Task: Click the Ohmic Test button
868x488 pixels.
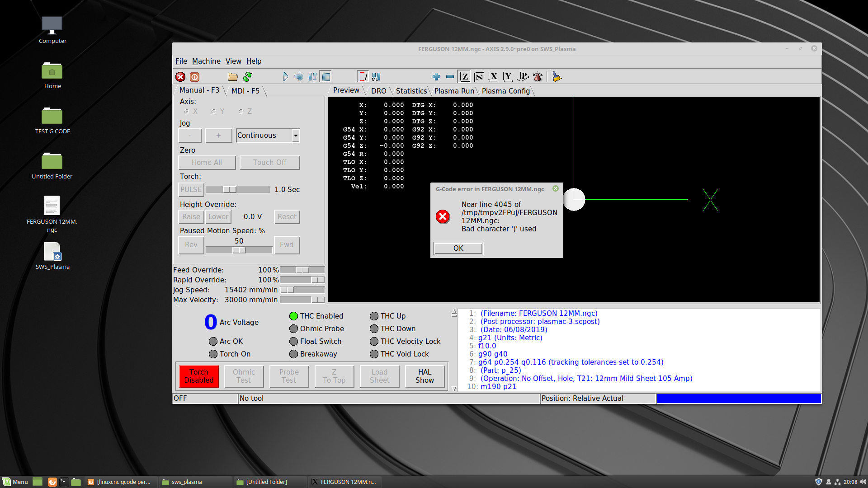Action: 244,376
